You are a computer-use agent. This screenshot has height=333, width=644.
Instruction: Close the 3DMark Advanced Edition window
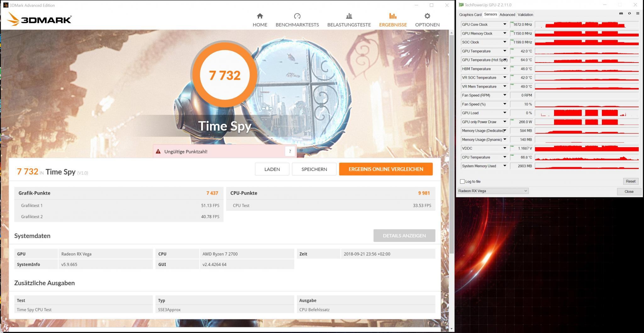tap(447, 5)
